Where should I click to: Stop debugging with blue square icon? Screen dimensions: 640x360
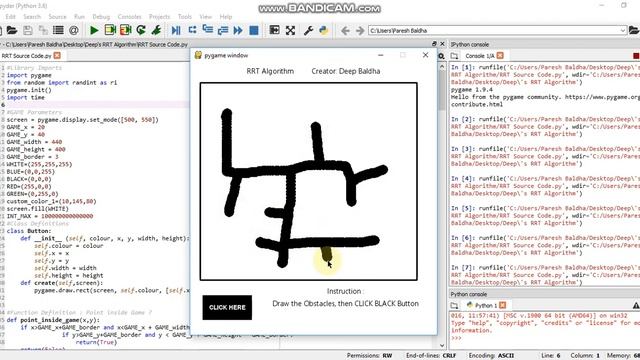[254, 30]
